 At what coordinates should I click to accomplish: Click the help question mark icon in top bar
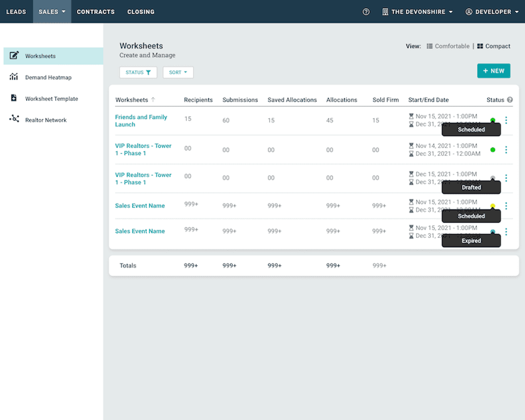coord(366,12)
